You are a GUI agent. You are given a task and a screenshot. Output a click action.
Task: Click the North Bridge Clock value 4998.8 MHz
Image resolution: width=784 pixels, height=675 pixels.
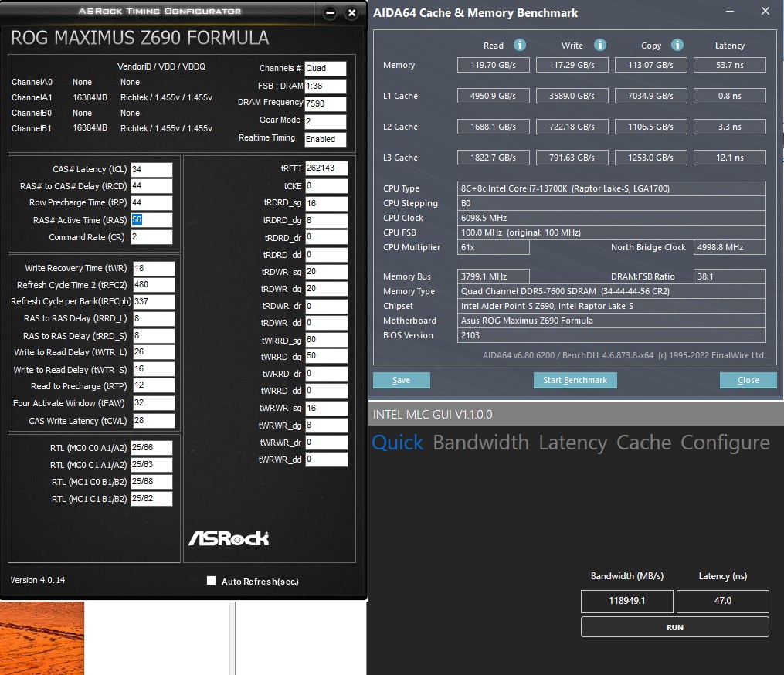729,247
